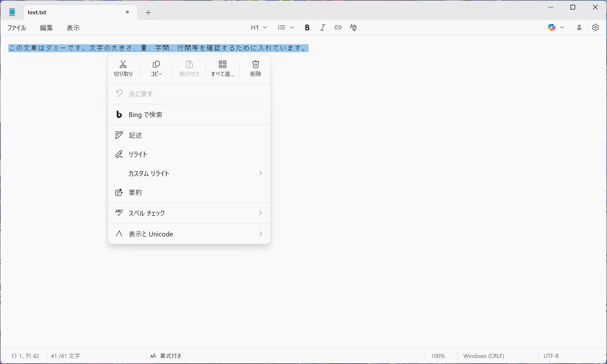Image resolution: width=607 pixels, height=364 pixels.
Task: Click the 100% zoom level indicator
Action: (438, 356)
